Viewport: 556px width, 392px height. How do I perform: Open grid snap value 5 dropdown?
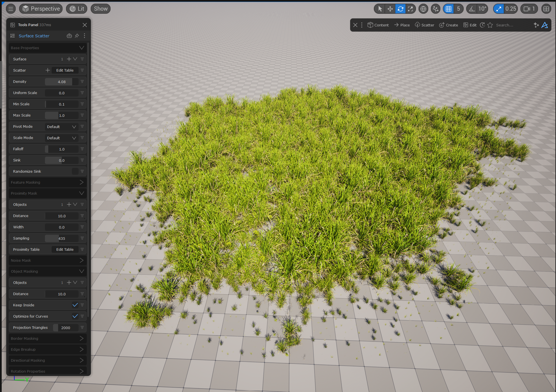[x=458, y=9]
